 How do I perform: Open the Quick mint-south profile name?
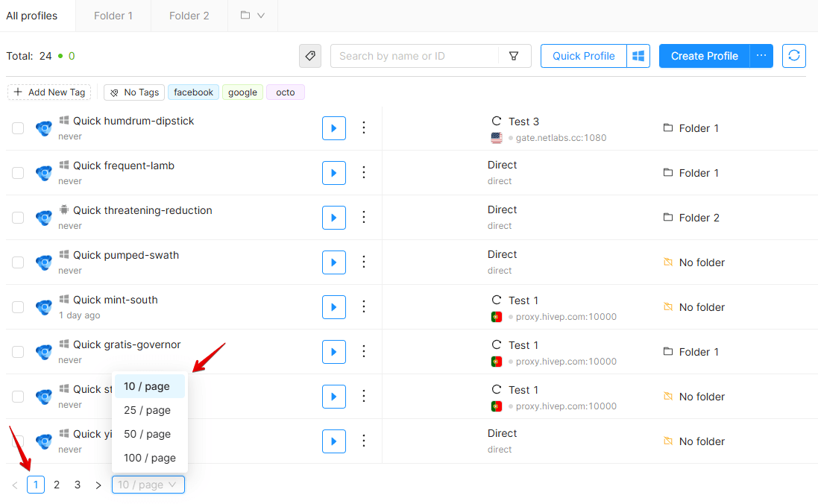pos(116,300)
